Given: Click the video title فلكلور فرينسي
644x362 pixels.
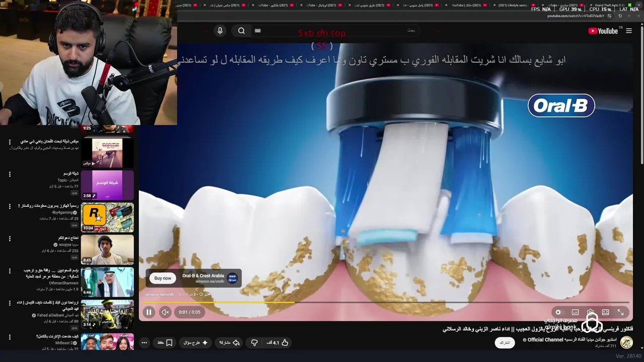Looking at the screenshot, I should [x=538, y=329].
